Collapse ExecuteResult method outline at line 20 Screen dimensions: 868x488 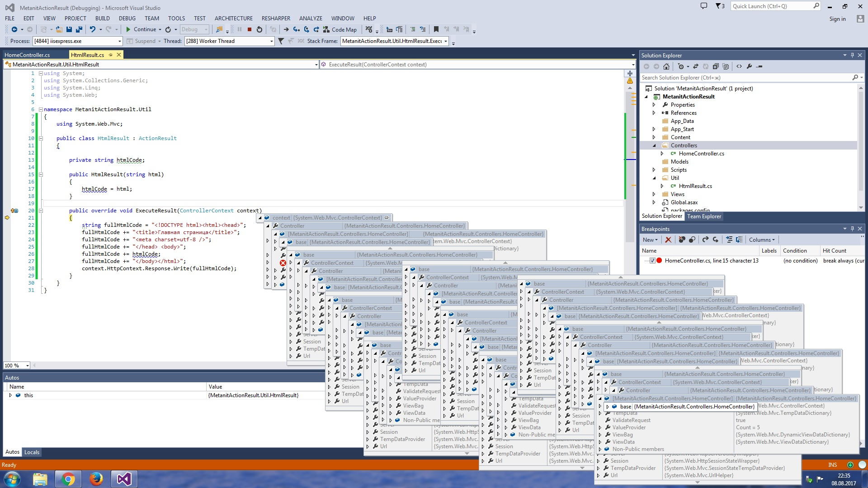[x=41, y=211]
